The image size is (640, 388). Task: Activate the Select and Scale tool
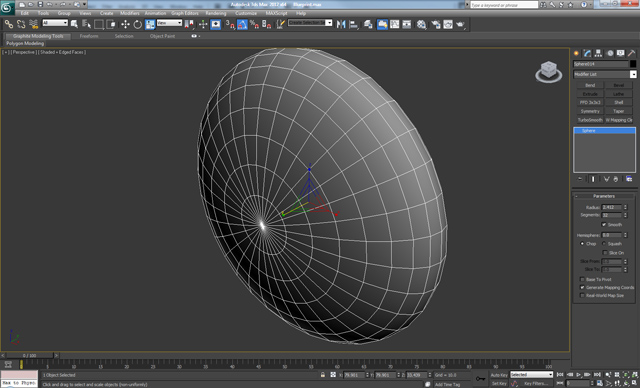(x=150, y=24)
